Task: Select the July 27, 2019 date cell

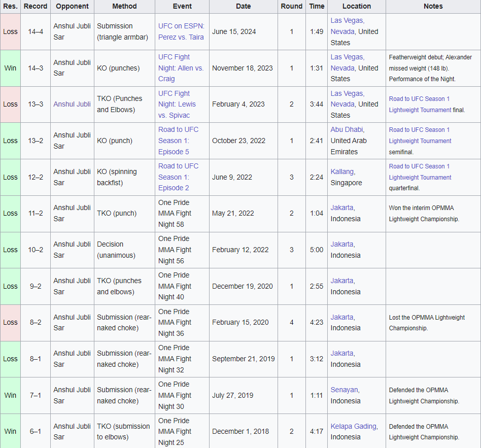Action: click(244, 395)
